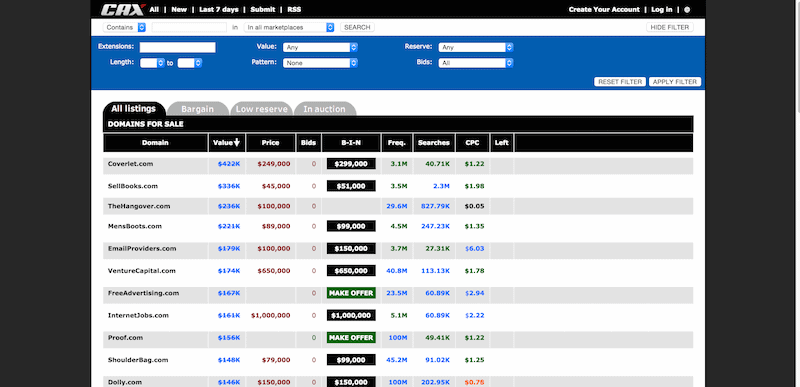The width and height of the screenshot is (800, 387).
Task: Focus the Extensions input field
Action: coord(178,47)
